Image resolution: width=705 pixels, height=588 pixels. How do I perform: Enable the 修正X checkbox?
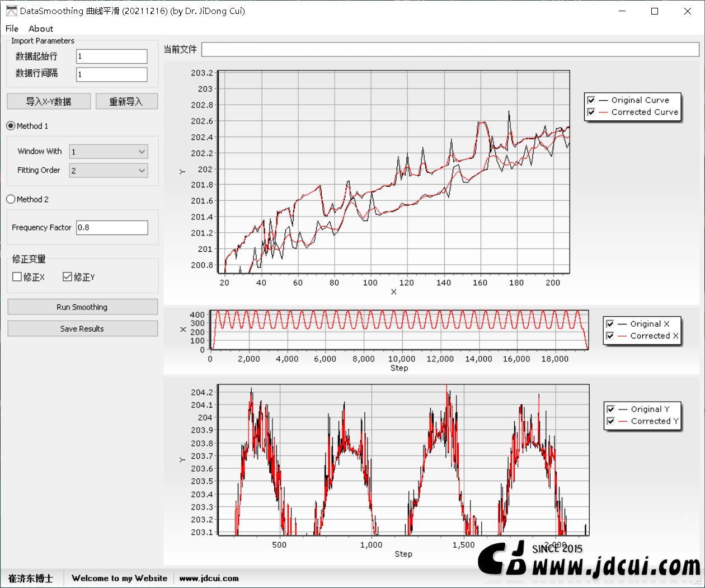pos(17,277)
